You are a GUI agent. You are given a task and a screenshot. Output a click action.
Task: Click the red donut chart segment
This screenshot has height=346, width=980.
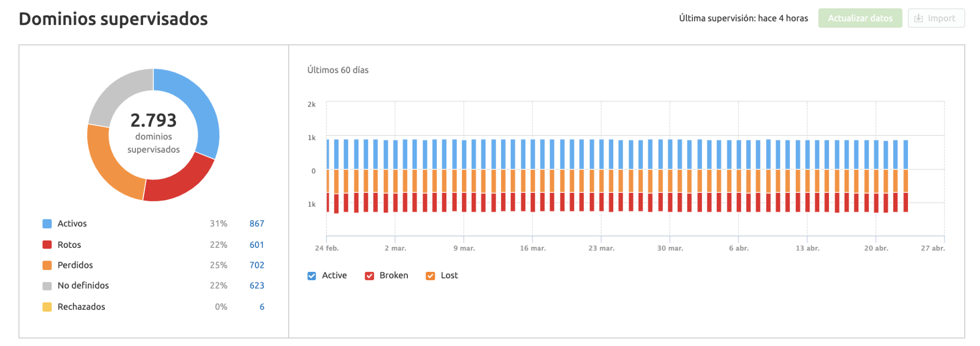tap(180, 183)
